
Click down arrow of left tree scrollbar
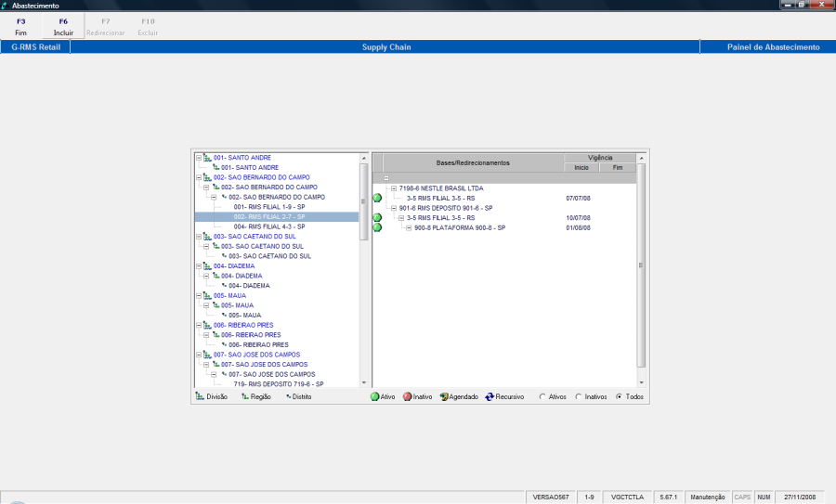[x=364, y=382]
